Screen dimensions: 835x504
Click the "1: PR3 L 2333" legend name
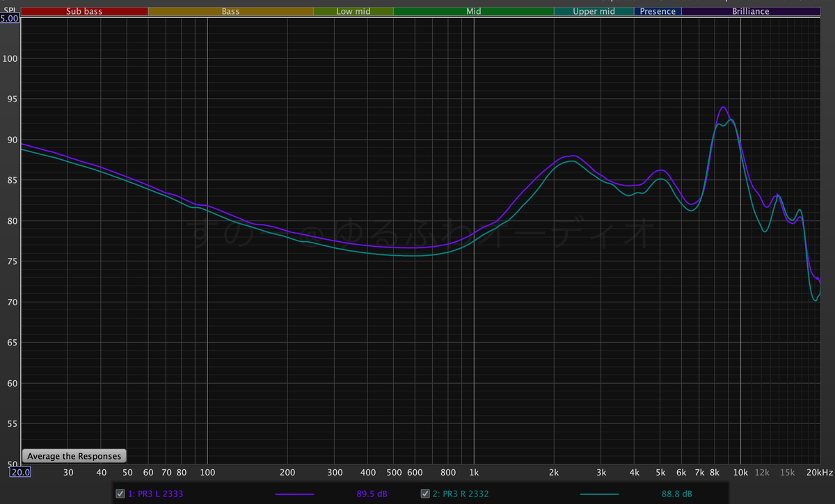157,494
